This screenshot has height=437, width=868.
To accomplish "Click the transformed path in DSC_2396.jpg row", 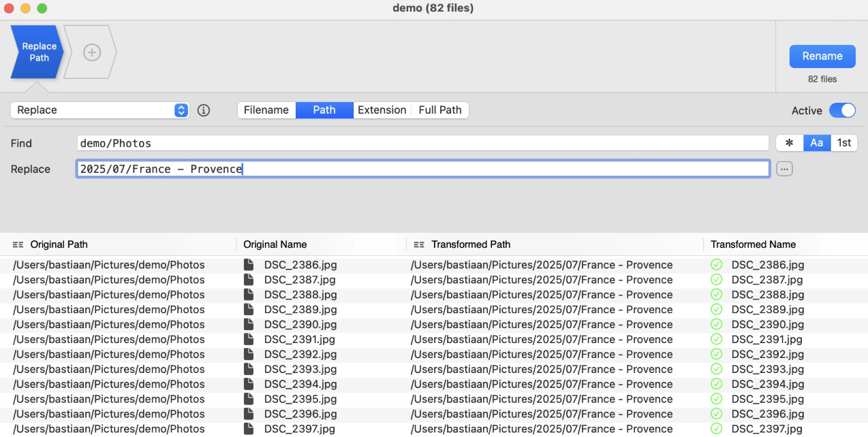I will pyautogui.click(x=542, y=414).
